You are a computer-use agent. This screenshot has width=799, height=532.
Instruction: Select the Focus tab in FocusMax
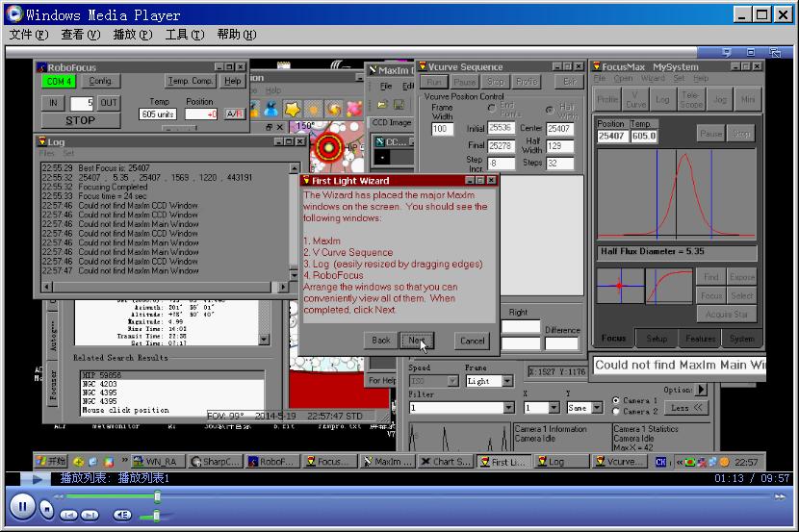click(x=613, y=338)
